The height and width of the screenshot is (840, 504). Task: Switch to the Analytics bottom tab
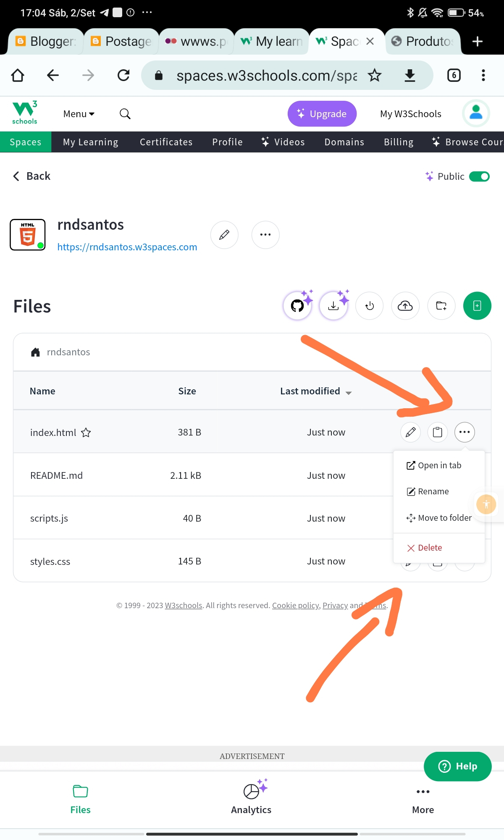(251, 798)
